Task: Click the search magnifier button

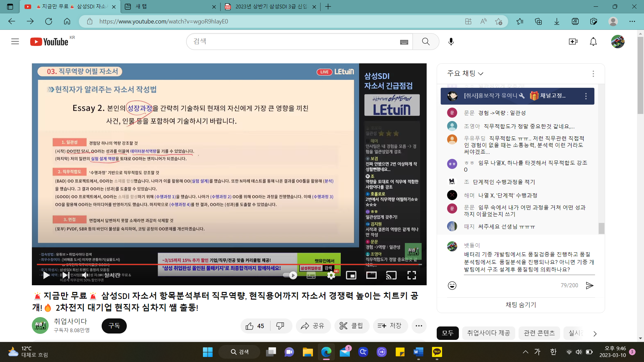Action: coord(426,42)
